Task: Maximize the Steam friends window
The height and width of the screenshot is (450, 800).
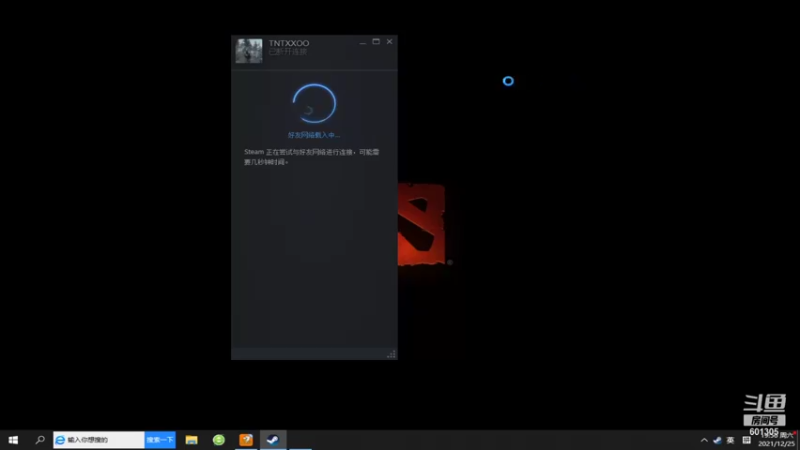Action: pos(376,42)
